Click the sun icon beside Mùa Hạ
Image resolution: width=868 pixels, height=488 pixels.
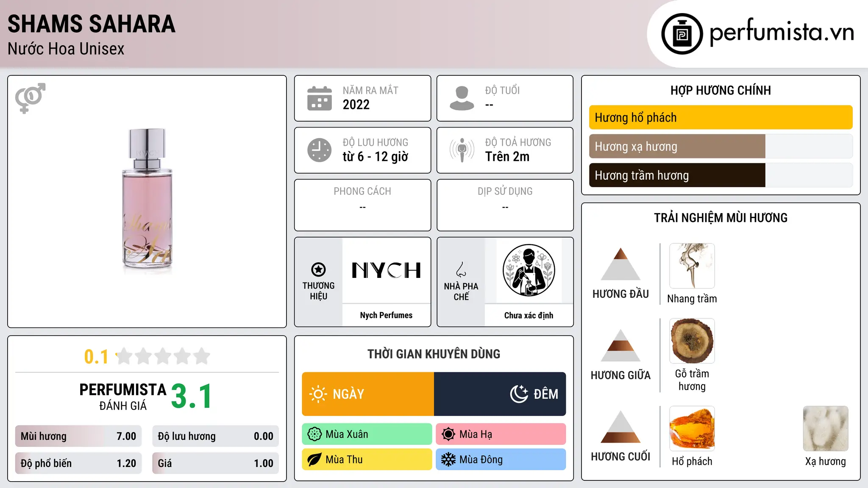click(x=448, y=434)
